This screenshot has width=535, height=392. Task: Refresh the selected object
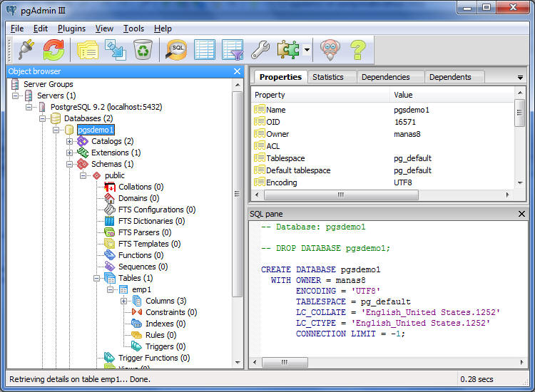pyautogui.click(x=53, y=50)
